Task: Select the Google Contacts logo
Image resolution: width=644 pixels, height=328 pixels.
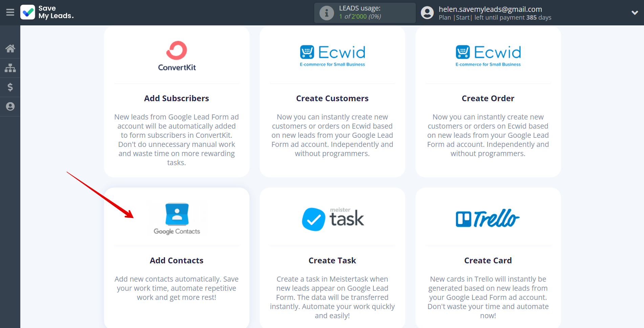Action: click(x=177, y=219)
